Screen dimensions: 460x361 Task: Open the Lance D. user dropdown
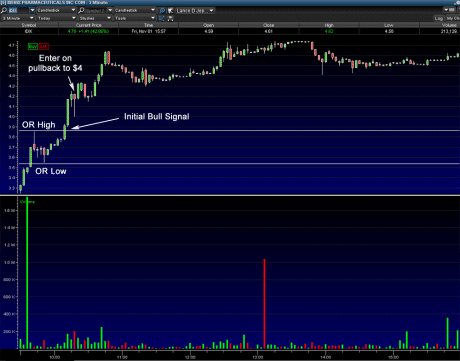click(195, 11)
